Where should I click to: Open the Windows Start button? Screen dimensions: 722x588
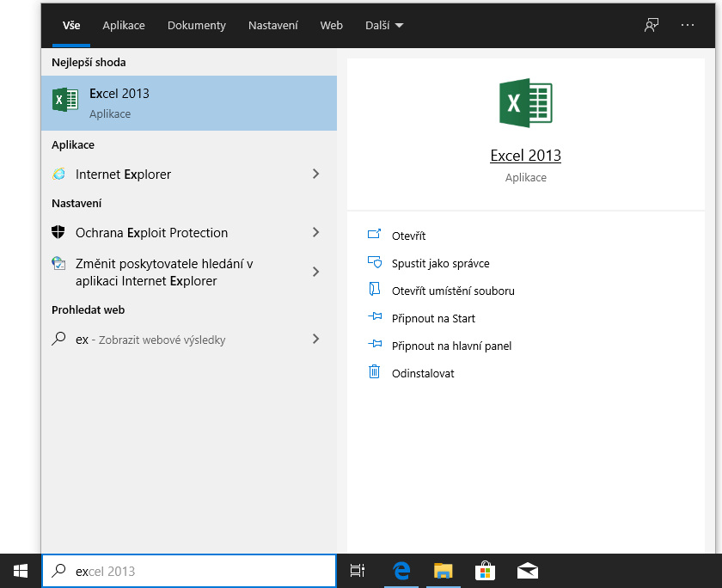(21, 571)
